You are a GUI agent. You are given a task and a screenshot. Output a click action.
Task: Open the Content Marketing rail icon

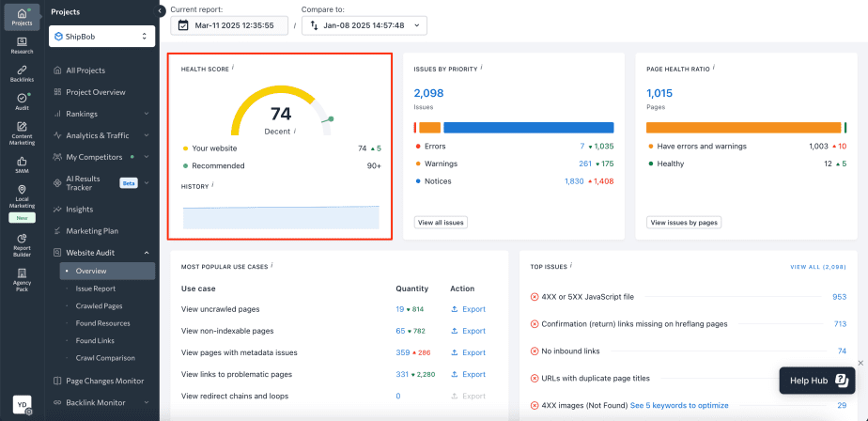[22, 133]
